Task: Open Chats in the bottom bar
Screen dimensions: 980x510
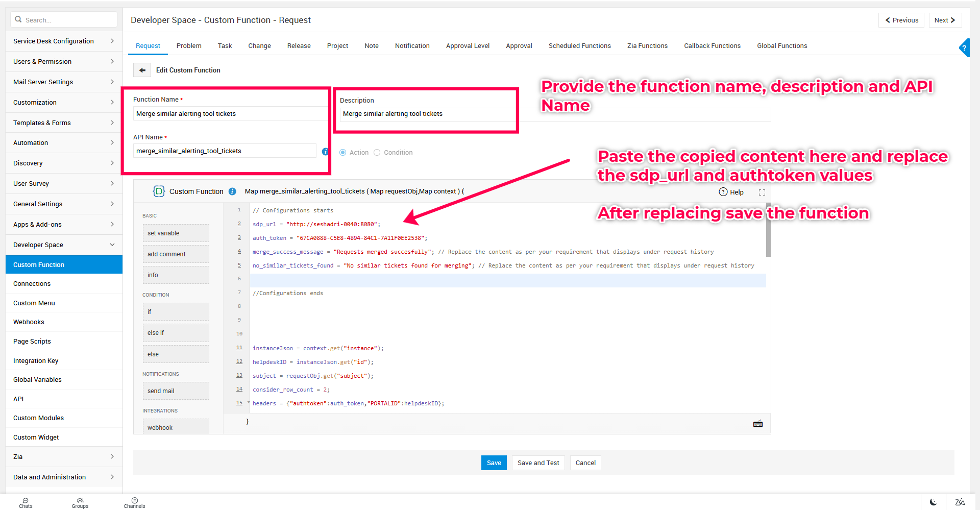Action: click(26, 502)
